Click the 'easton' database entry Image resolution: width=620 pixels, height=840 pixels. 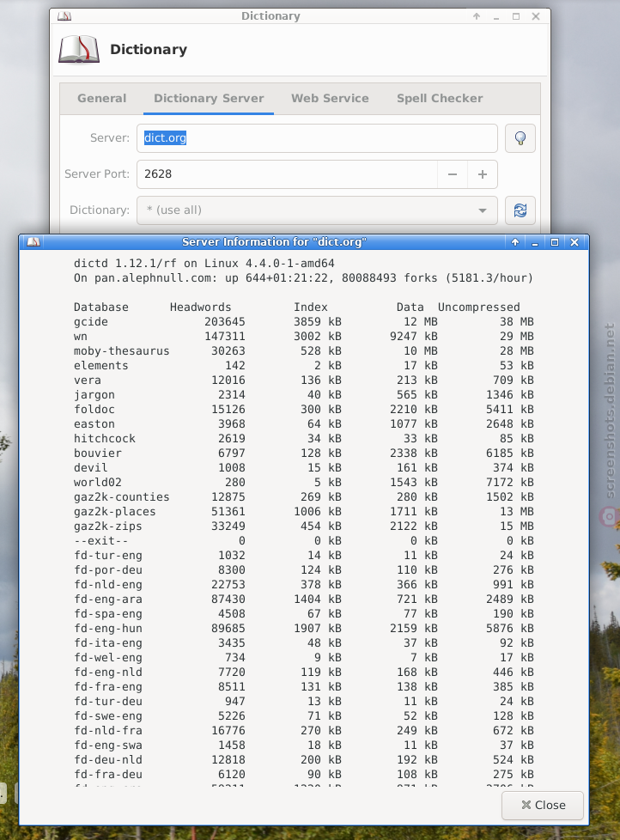94,423
